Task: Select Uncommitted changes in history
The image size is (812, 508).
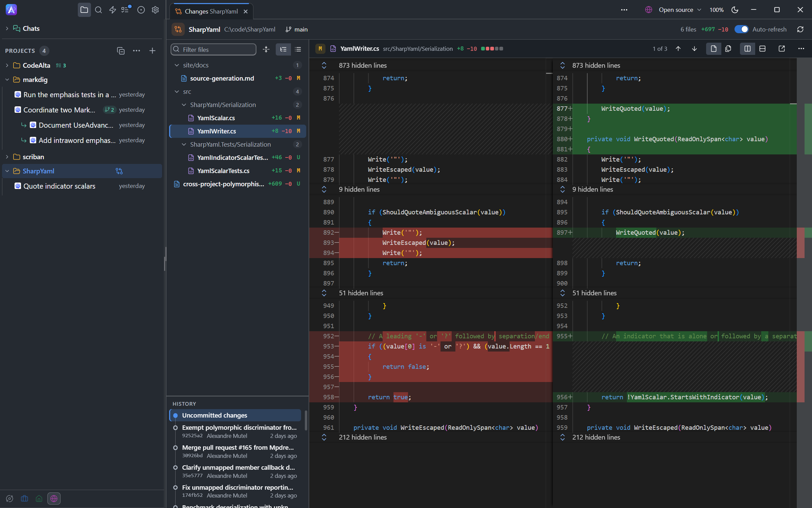Action: coord(235,415)
